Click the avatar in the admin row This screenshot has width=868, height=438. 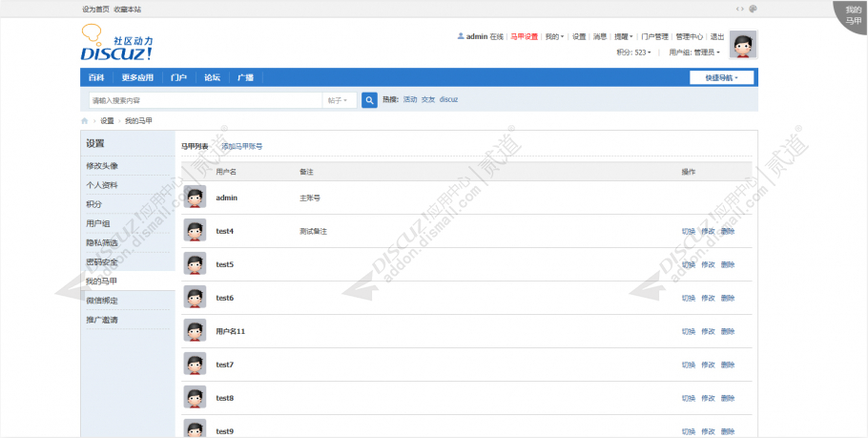pos(195,198)
